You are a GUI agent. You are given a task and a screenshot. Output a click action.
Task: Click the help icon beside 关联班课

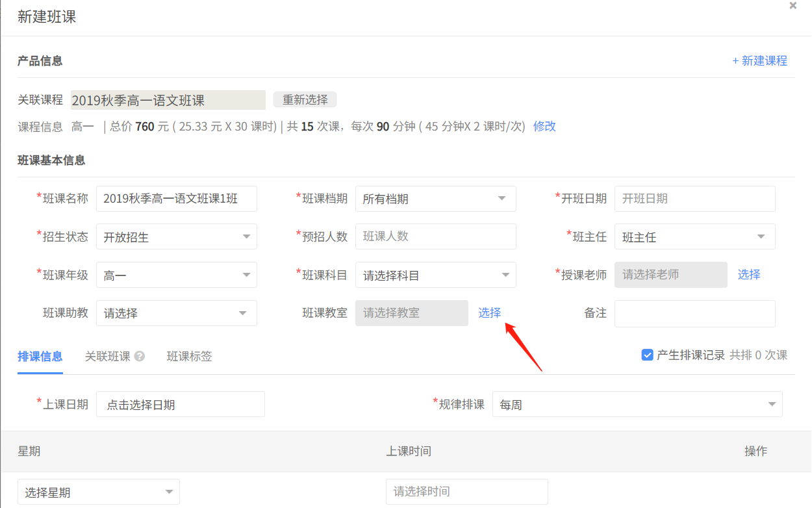tap(139, 356)
